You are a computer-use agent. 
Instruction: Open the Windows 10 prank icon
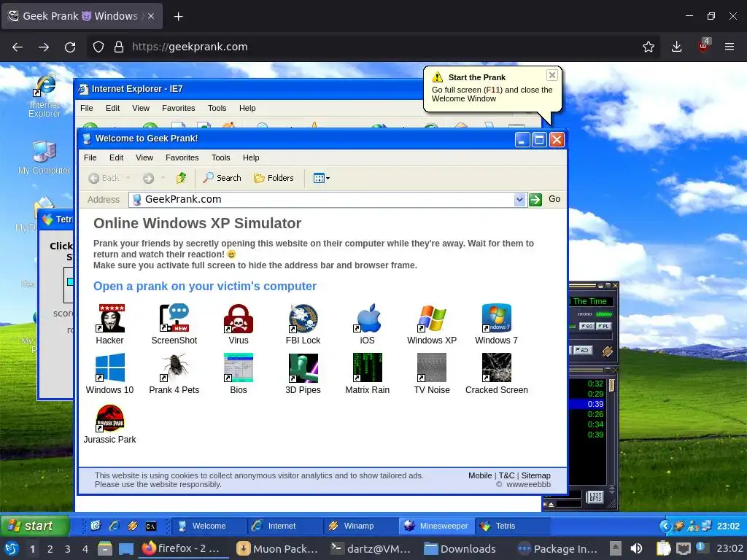[x=109, y=373]
